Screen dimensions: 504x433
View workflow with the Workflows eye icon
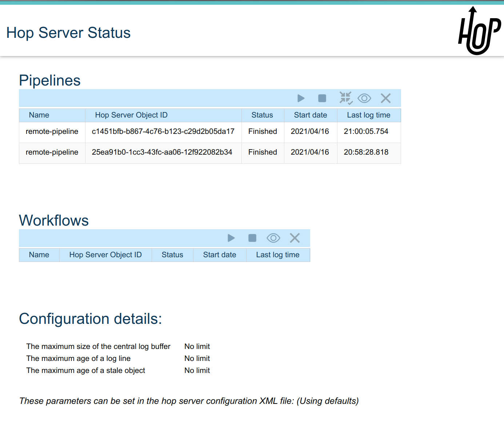click(273, 238)
